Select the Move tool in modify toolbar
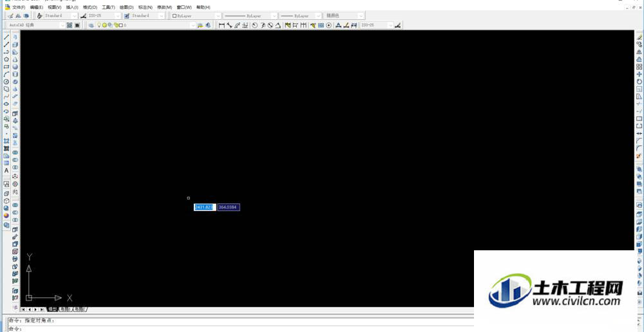 pyautogui.click(x=639, y=74)
